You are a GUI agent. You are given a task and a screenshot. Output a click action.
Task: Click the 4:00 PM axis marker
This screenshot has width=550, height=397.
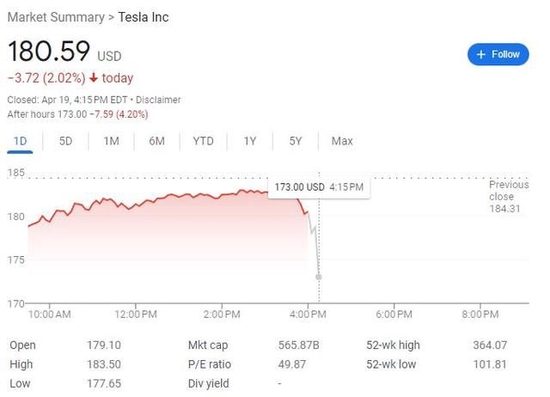pos(308,314)
